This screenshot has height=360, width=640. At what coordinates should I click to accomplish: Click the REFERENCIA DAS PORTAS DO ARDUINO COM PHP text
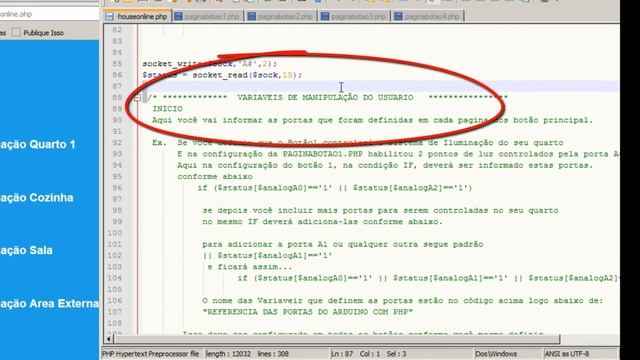(x=307, y=312)
